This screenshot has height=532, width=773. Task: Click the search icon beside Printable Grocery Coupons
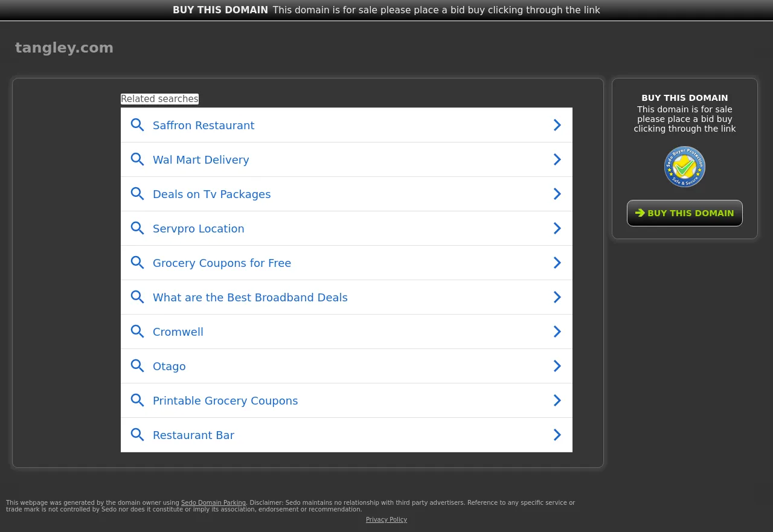(x=138, y=400)
